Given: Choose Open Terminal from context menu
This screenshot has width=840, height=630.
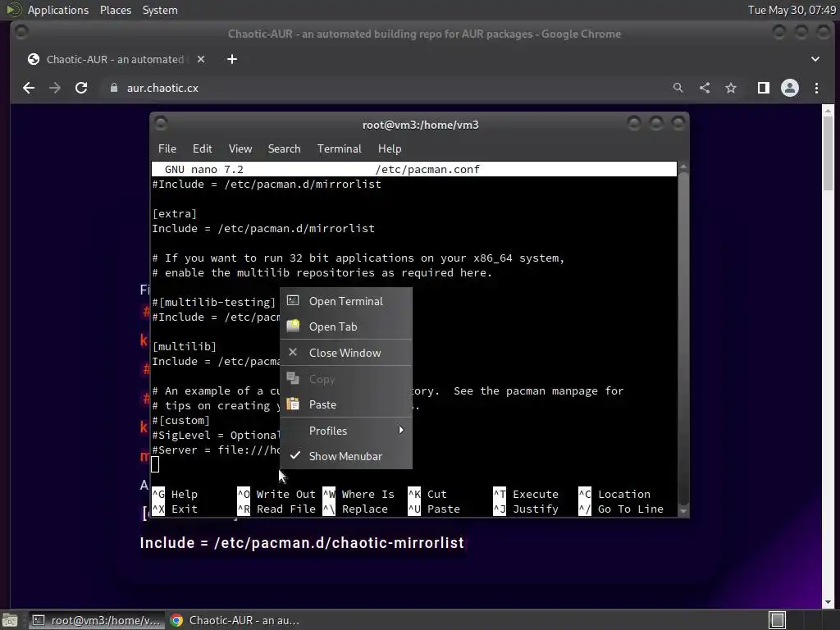Looking at the screenshot, I should point(346,301).
